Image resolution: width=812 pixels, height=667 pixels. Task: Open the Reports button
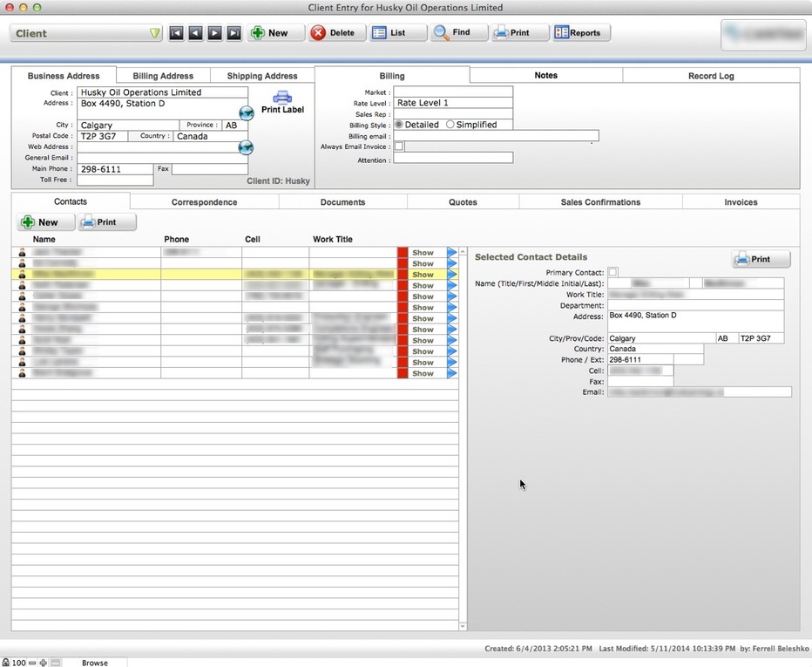pyautogui.click(x=581, y=32)
